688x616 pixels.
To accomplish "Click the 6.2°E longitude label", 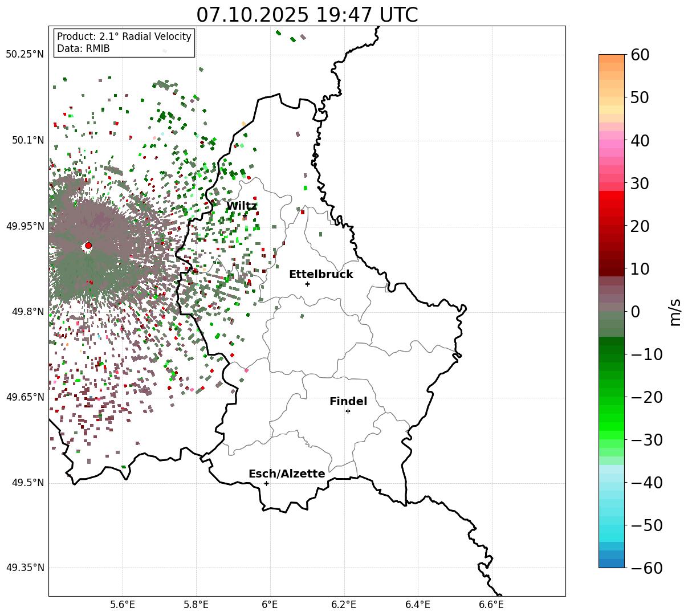I will coord(344,605).
